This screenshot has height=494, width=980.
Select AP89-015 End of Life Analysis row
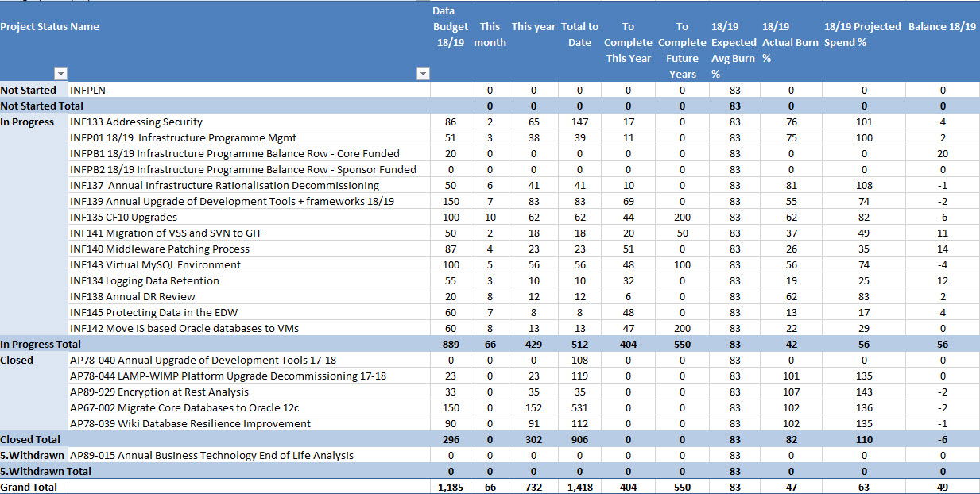tap(211, 455)
